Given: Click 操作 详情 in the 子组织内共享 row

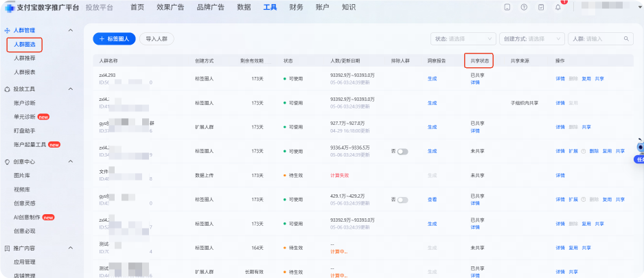Looking at the screenshot, I should point(560,103).
